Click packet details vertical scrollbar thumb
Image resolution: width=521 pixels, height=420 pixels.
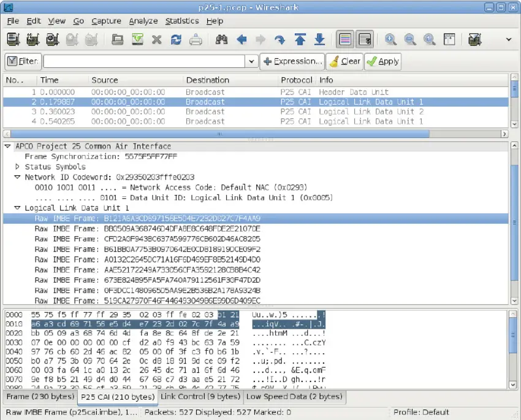[514, 222]
